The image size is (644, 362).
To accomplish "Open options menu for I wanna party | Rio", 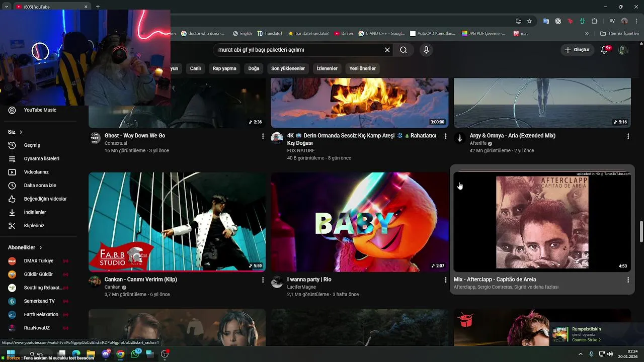I will (445, 280).
